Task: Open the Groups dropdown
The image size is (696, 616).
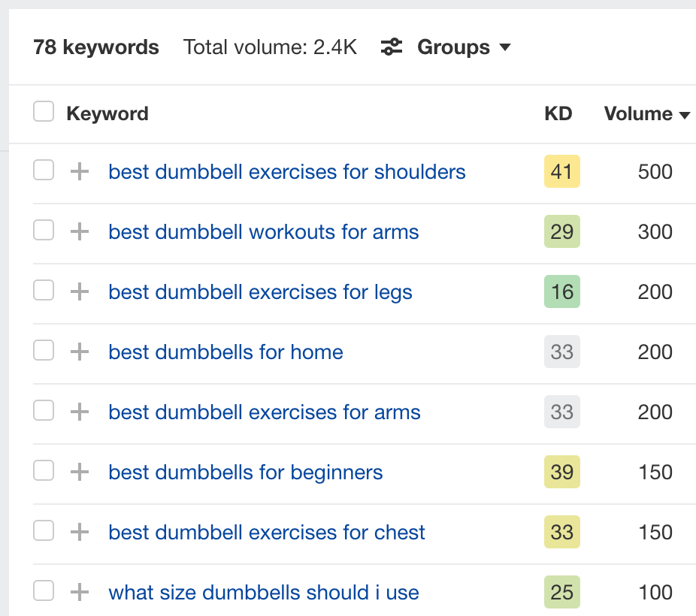Action: point(464,47)
